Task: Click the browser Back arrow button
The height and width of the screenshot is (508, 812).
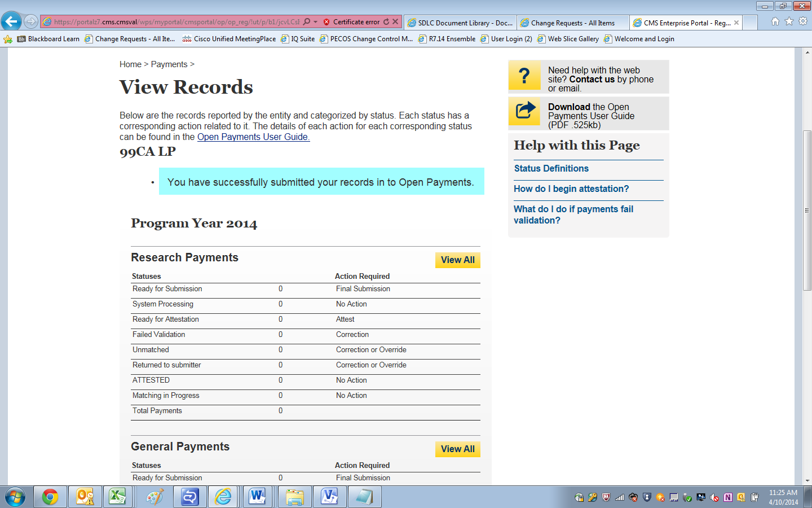Action: pos(11,22)
